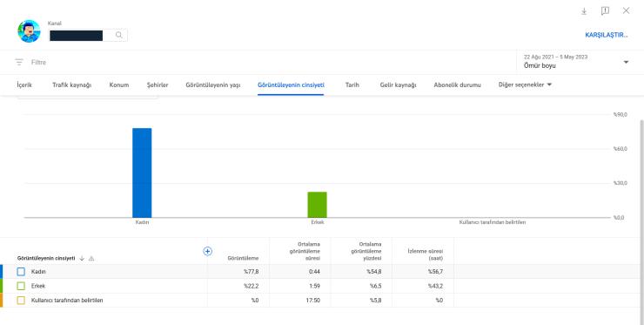Click the redacted channel name field
This screenshot has width=644, height=325.
coord(76,36)
